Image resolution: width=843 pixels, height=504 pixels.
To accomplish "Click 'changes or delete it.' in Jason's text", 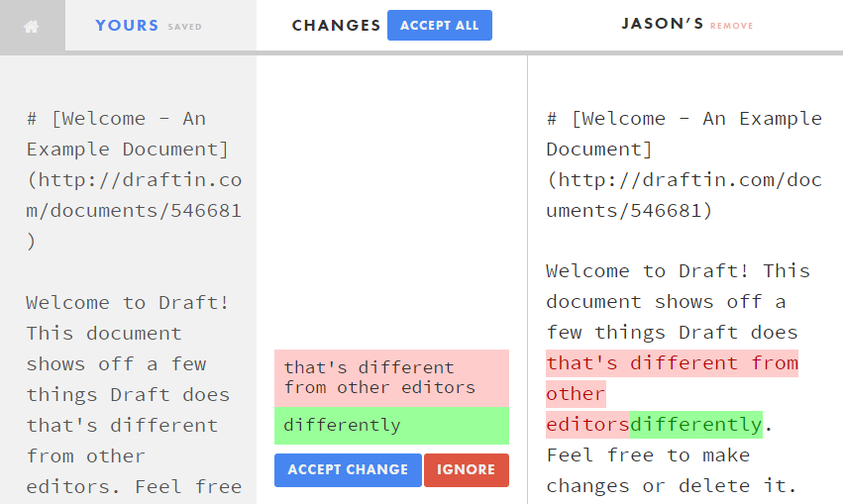I will [x=671, y=486].
